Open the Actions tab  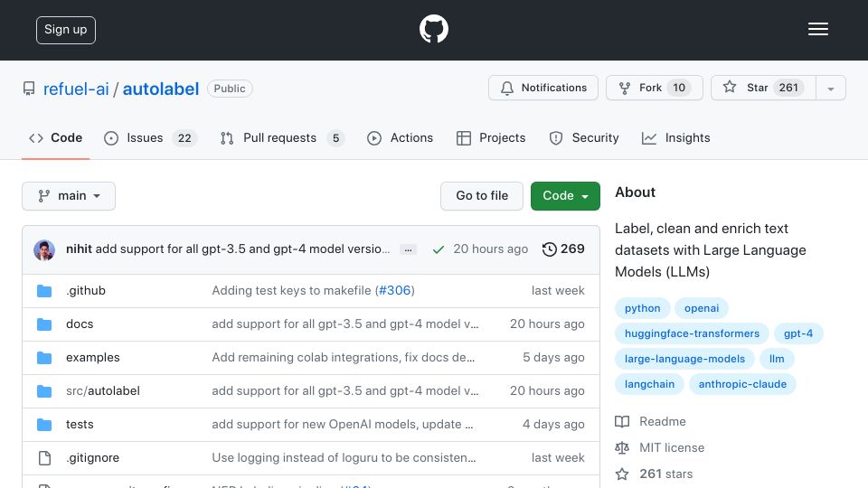click(x=400, y=137)
